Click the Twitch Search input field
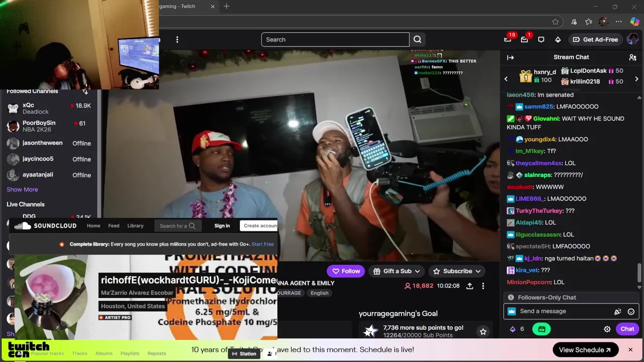The width and height of the screenshot is (644, 362). (335, 40)
